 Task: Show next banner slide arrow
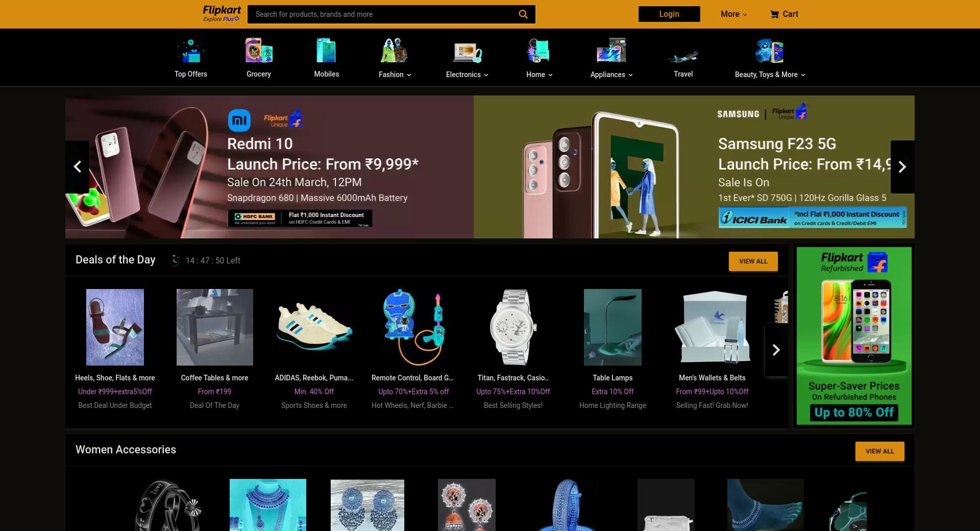(x=902, y=167)
